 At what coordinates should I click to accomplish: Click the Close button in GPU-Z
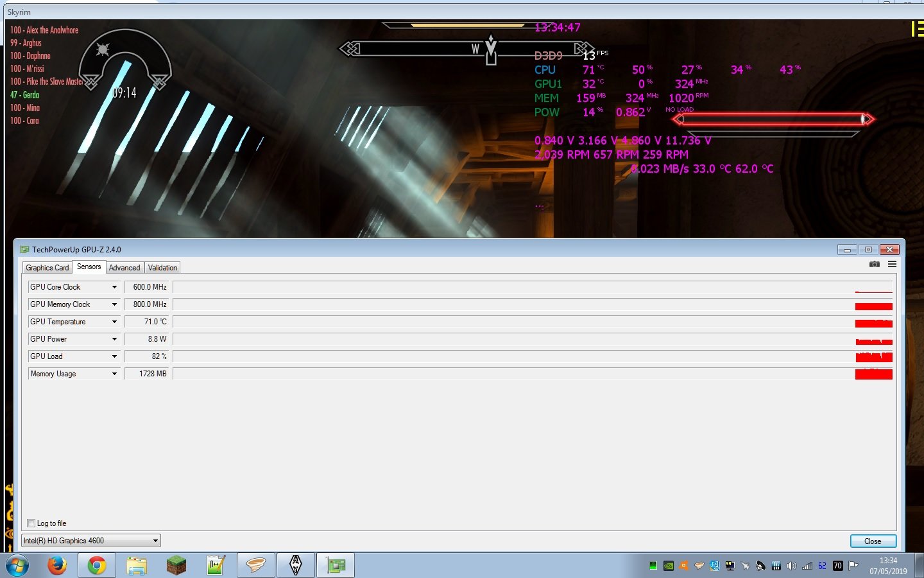point(873,541)
